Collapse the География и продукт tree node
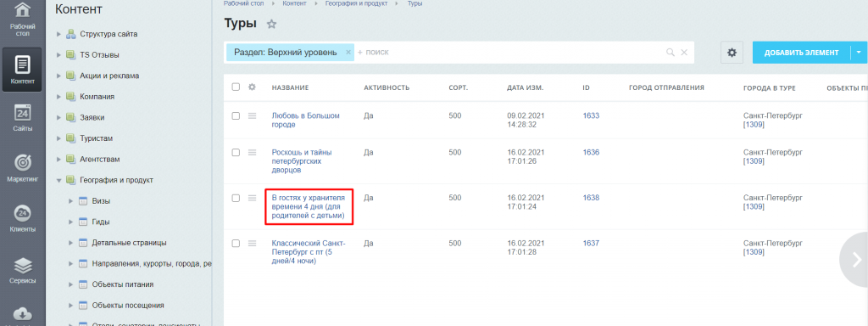 58,180
